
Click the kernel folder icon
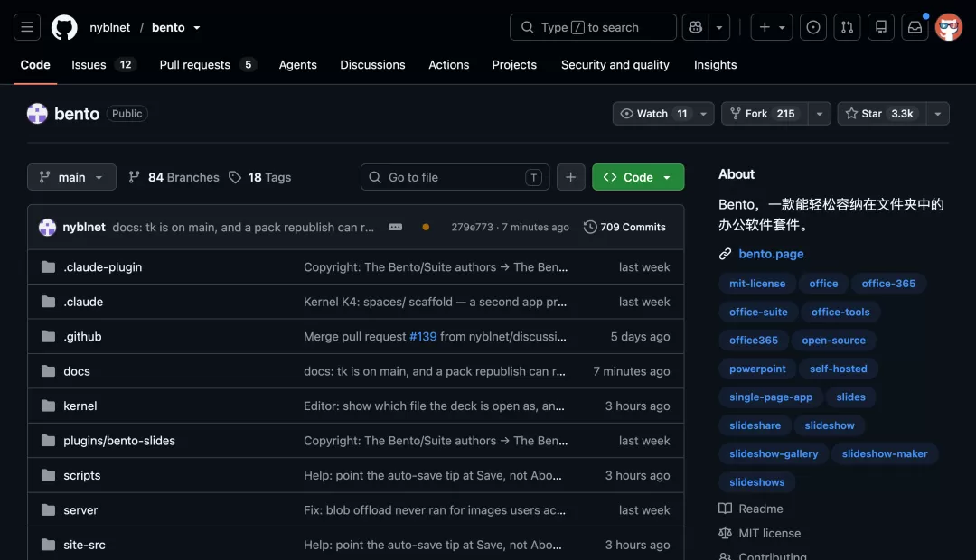48,406
